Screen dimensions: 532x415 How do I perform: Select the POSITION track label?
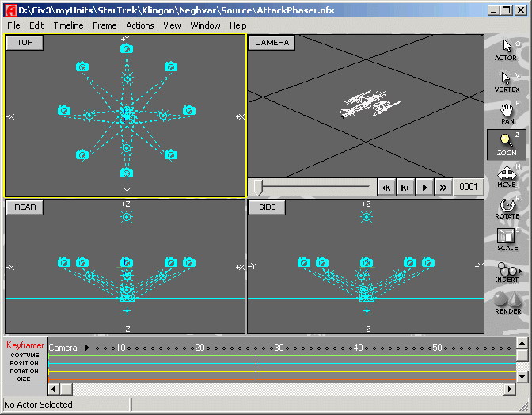pyautogui.click(x=24, y=363)
